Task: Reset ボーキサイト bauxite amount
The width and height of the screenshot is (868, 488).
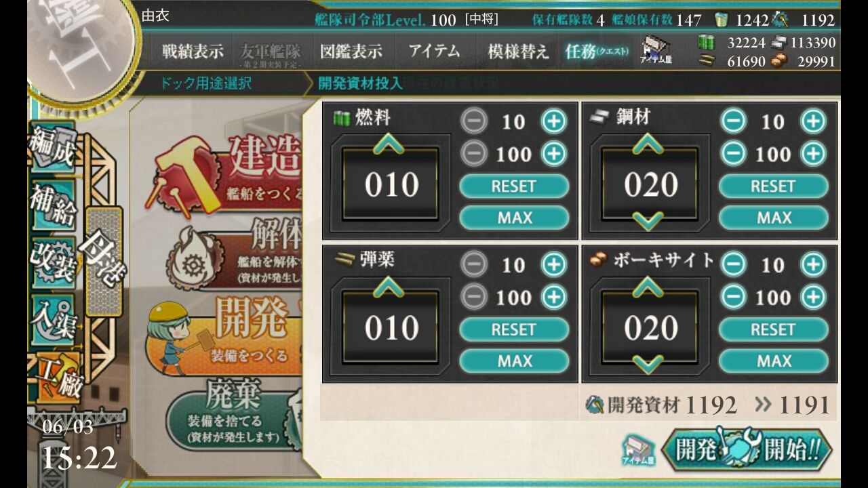Action: click(773, 329)
